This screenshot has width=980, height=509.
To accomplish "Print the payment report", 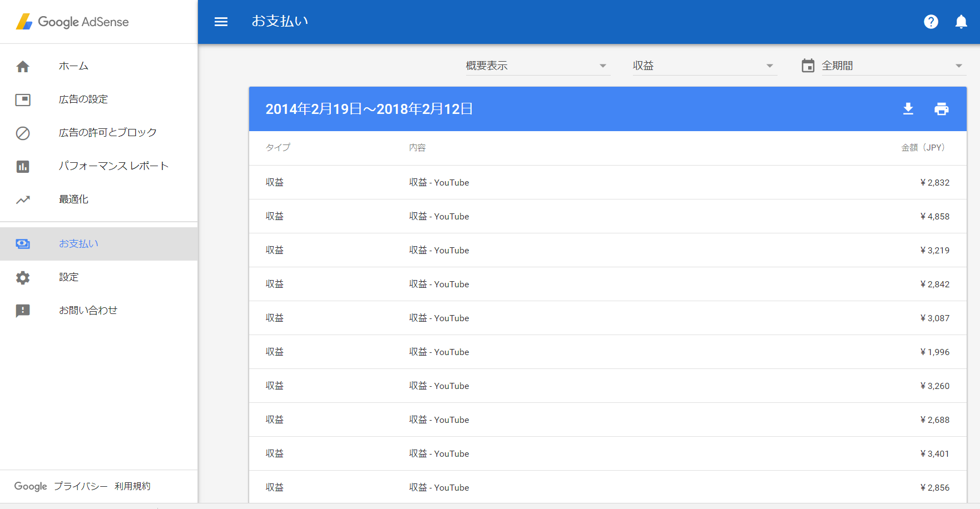I will [x=941, y=109].
